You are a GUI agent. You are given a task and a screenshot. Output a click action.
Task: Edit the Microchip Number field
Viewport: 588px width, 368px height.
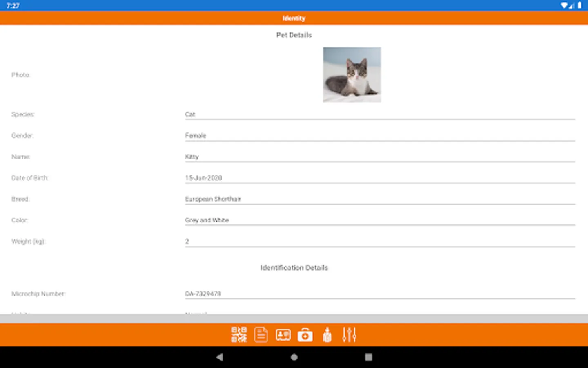coord(380,294)
